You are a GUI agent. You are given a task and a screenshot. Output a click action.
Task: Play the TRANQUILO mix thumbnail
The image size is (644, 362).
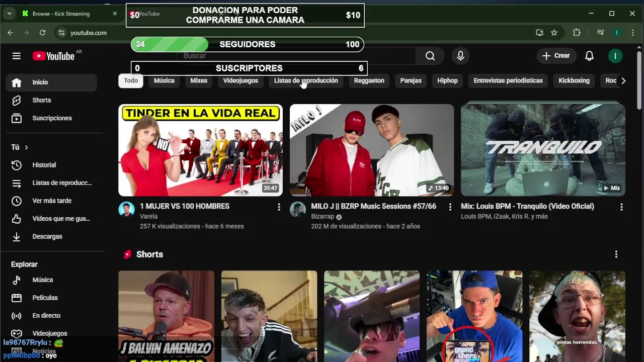(543, 150)
